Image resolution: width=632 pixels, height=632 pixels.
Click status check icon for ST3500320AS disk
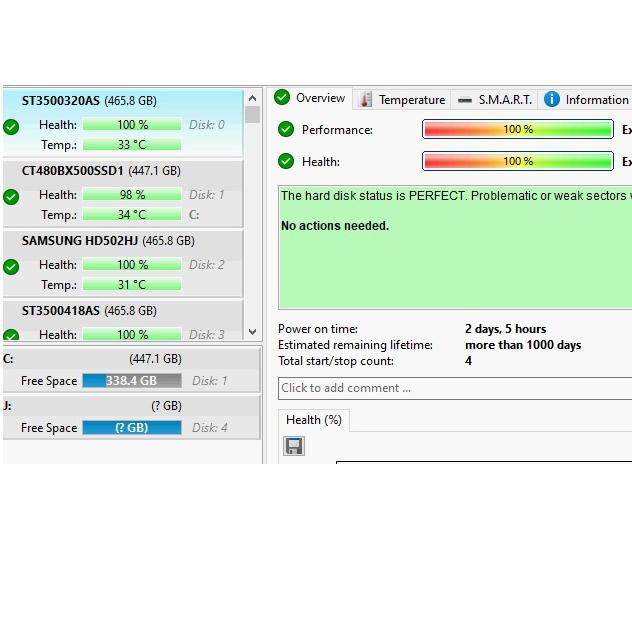11,127
